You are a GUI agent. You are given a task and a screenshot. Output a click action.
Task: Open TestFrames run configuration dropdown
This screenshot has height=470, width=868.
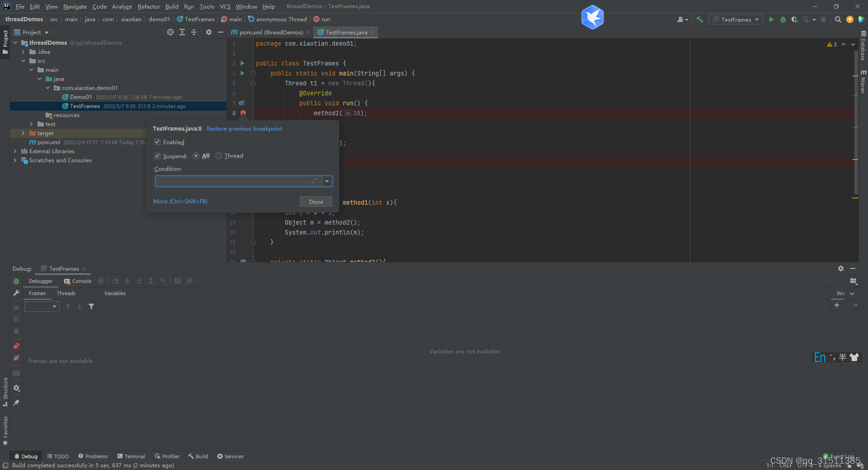click(736, 19)
